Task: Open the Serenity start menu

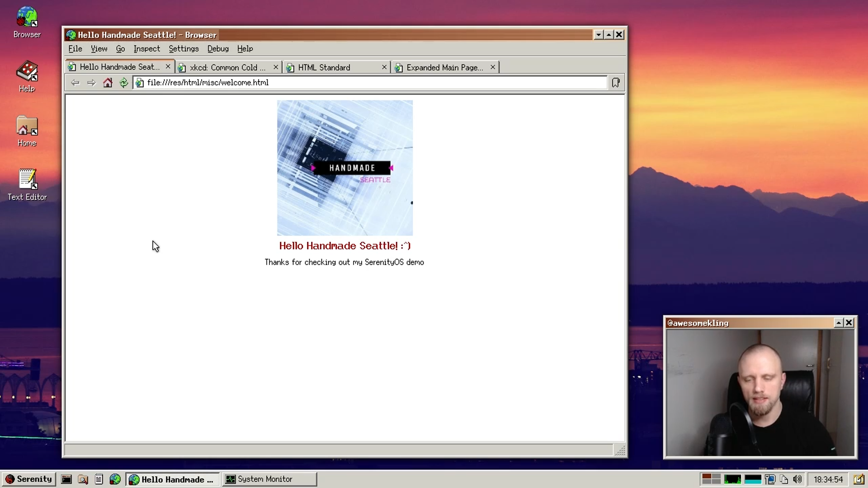Action: [x=29, y=479]
